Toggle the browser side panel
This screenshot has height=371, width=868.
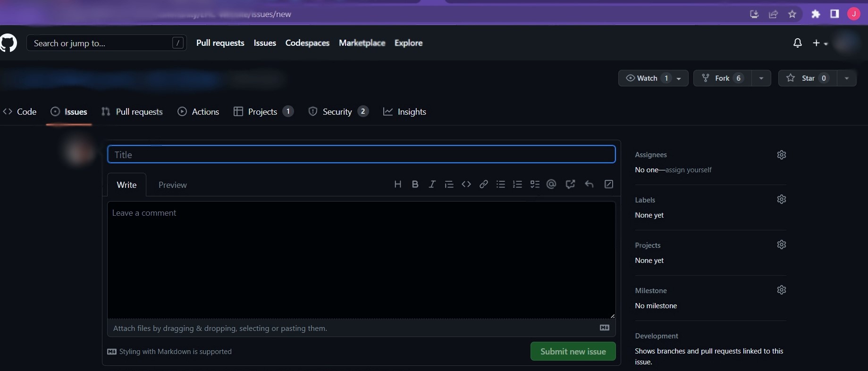tap(834, 14)
